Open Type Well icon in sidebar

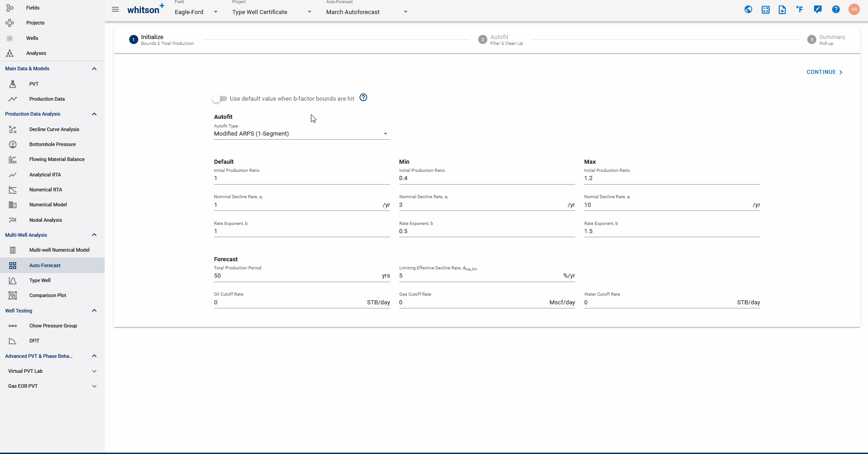point(13,280)
